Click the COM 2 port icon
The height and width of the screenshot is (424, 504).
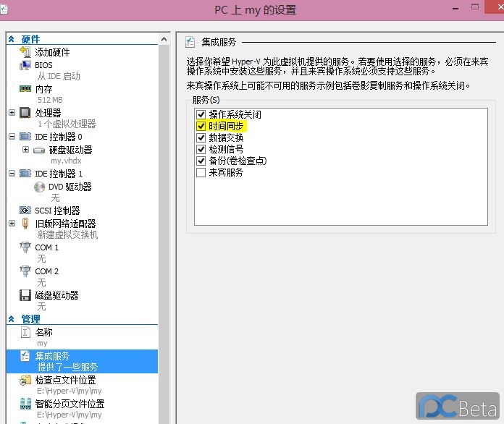point(25,271)
